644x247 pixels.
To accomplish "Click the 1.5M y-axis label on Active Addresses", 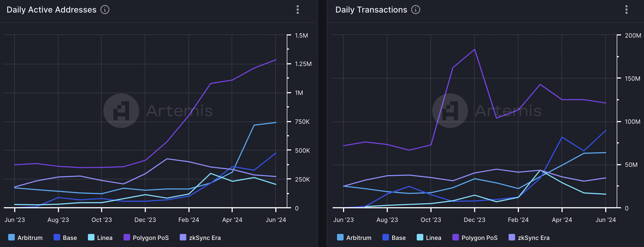I will tap(302, 35).
